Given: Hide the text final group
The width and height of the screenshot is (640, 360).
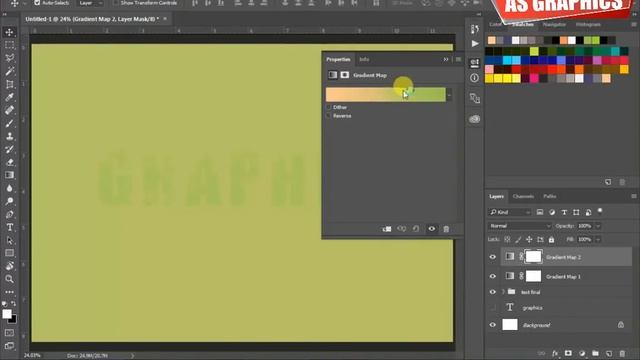Looking at the screenshot, I should click(x=493, y=292).
